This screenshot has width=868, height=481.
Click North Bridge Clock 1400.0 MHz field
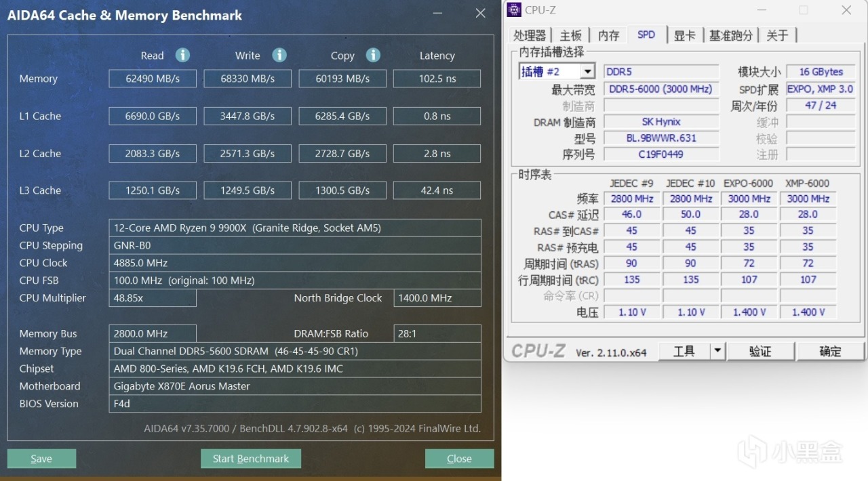click(x=437, y=298)
